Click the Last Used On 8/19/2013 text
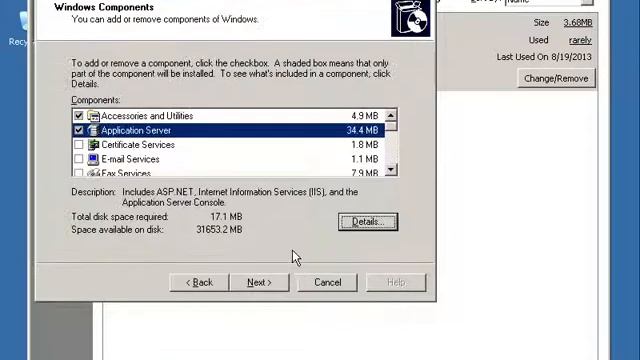This screenshot has height=360, width=640. pos(544,57)
